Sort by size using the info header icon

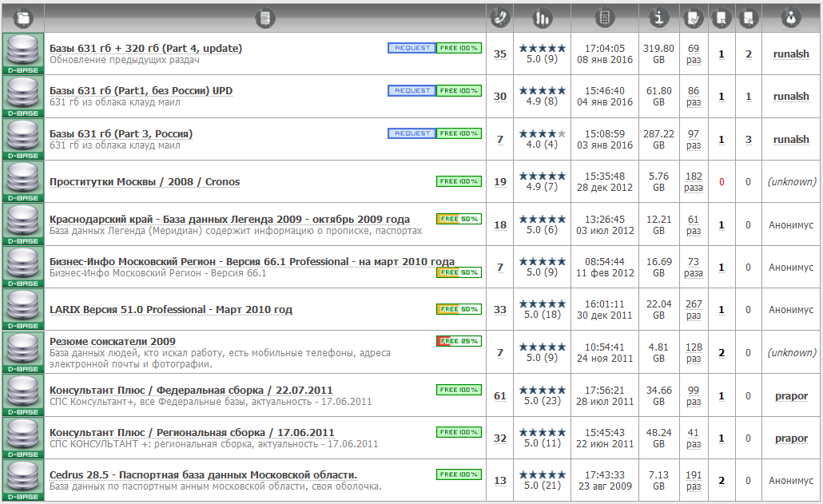click(x=658, y=18)
